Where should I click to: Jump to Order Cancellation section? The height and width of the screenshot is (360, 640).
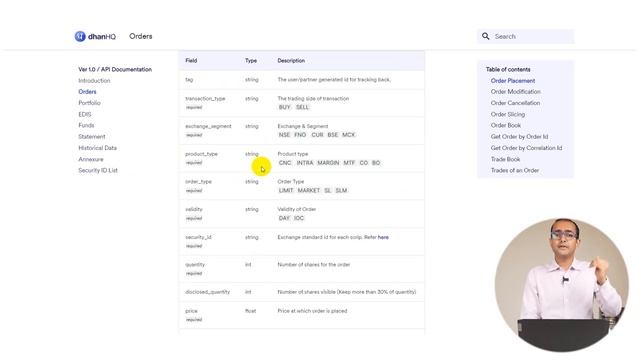515,103
